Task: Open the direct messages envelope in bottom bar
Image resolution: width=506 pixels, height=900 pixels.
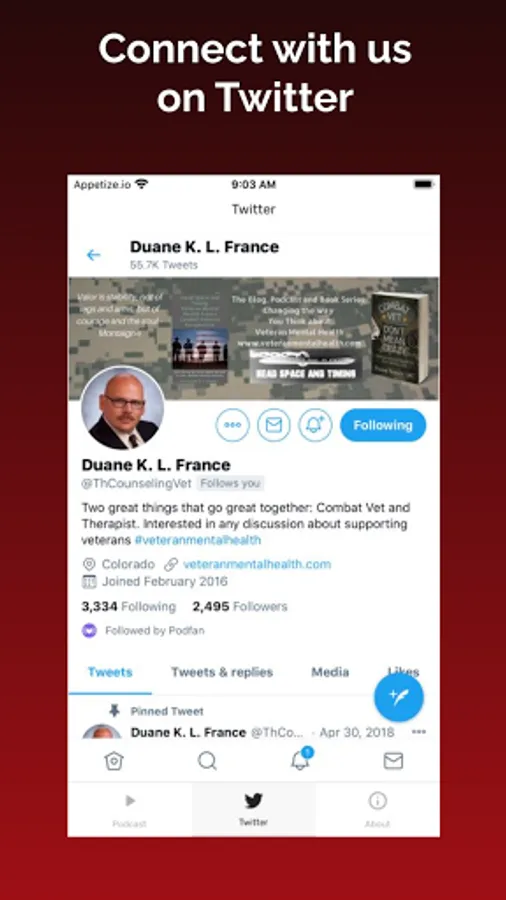Action: click(393, 761)
